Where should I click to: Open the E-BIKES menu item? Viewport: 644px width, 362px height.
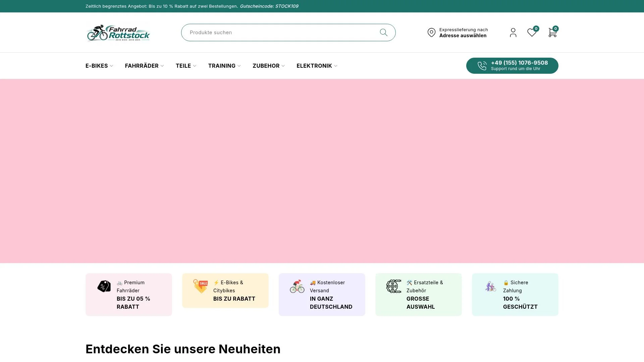click(x=97, y=66)
